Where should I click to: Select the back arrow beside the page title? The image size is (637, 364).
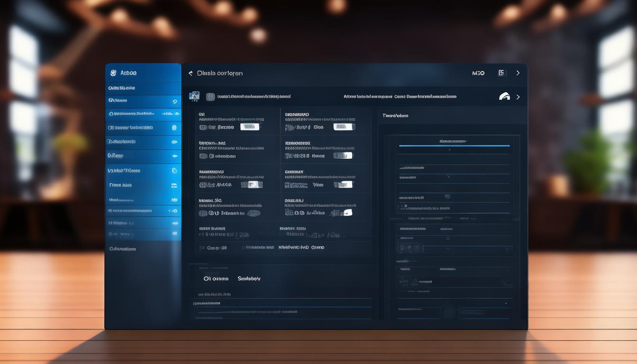pyautogui.click(x=190, y=73)
